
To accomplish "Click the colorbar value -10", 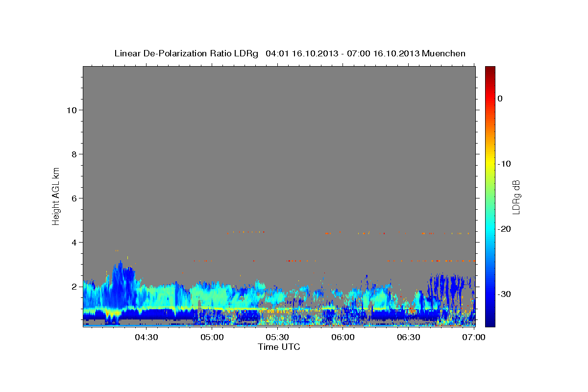I will tap(504, 164).
